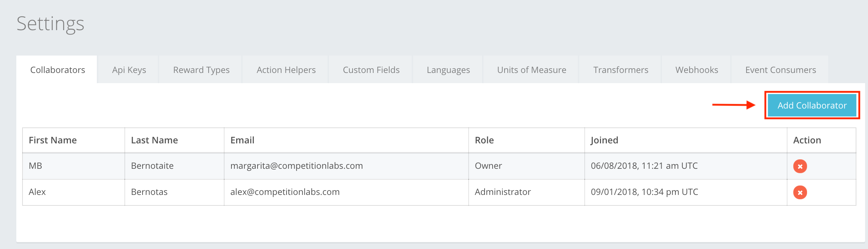Viewport: 868px width, 249px height.
Task: Open the Languages tab
Action: tap(448, 70)
